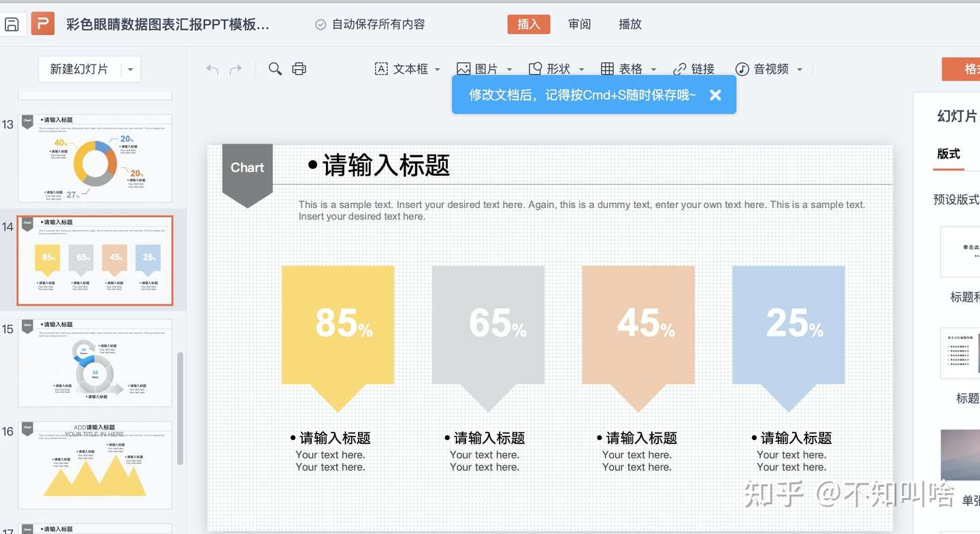Click the 预设版式 heading
This screenshot has height=534, width=980.
[x=956, y=200]
